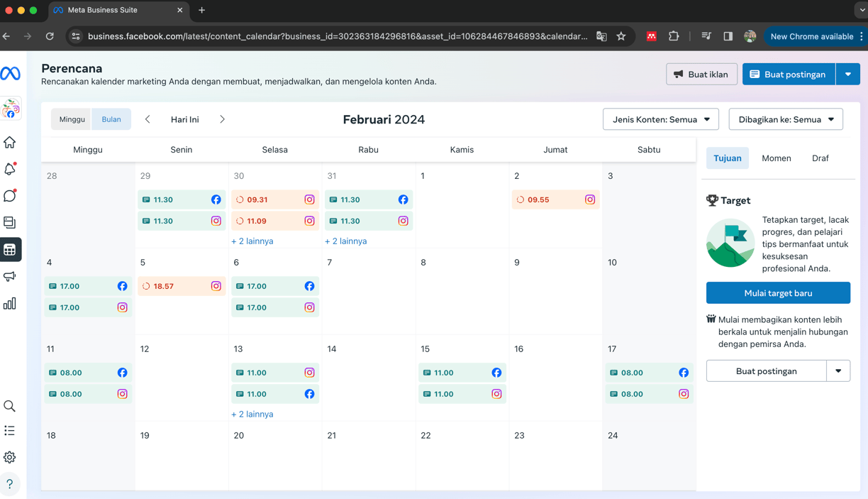The height and width of the screenshot is (499, 868).
Task: Open 17.00 Facebook post on February 4
Action: 88,286
